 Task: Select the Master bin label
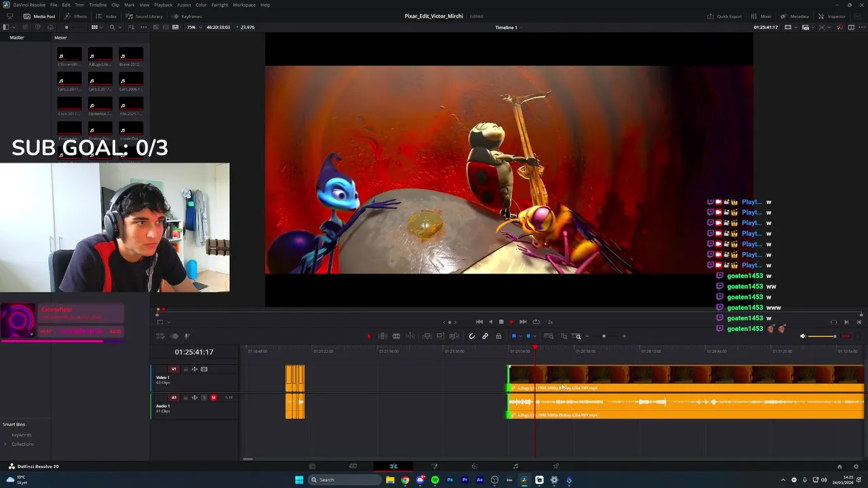pos(17,38)
